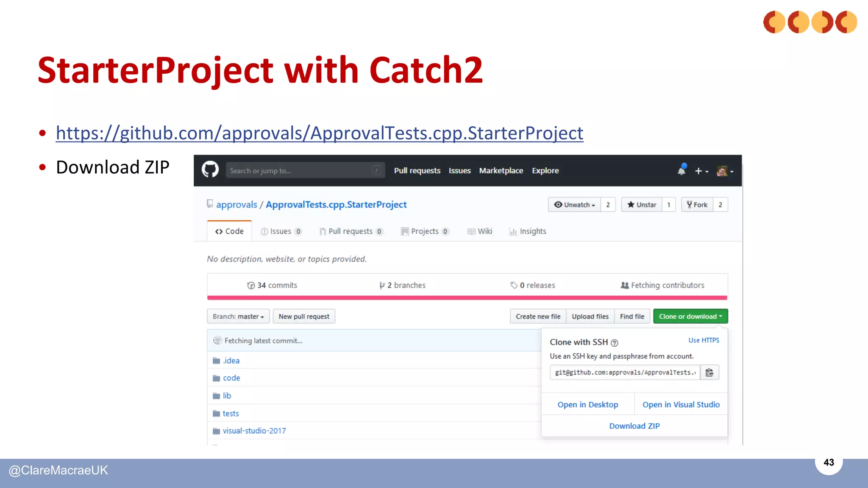Image resolution: width=868 pixels, height=488 pixels.
Task: Open the visual-studio-2017 folder
Action: coord(254,431)
